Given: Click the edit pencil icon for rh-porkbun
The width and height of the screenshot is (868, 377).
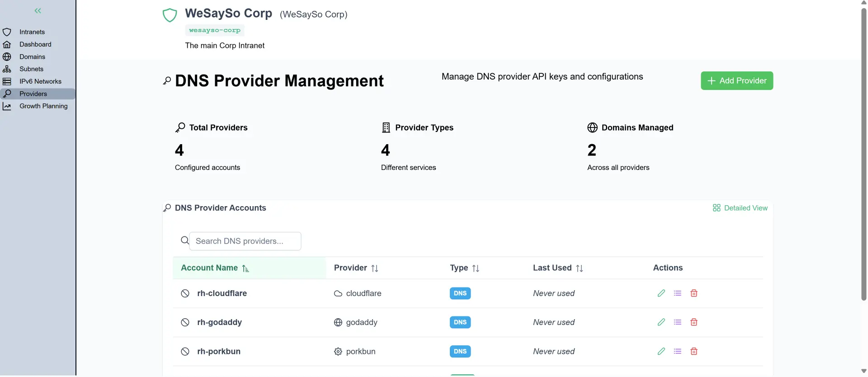Looking at the screenshot, I should click(x=661, y=351).
